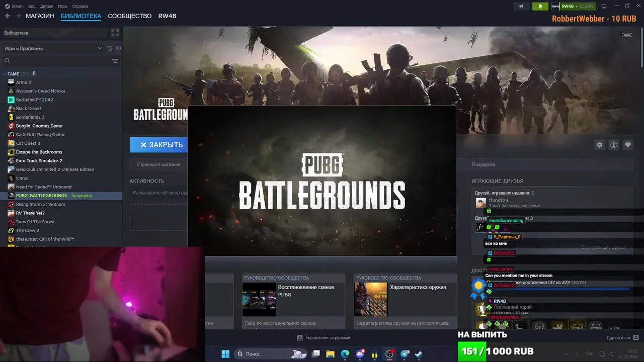Open Telegram from the taskbar
This screenshot has height=362, width=644.
tap(405, 354)
